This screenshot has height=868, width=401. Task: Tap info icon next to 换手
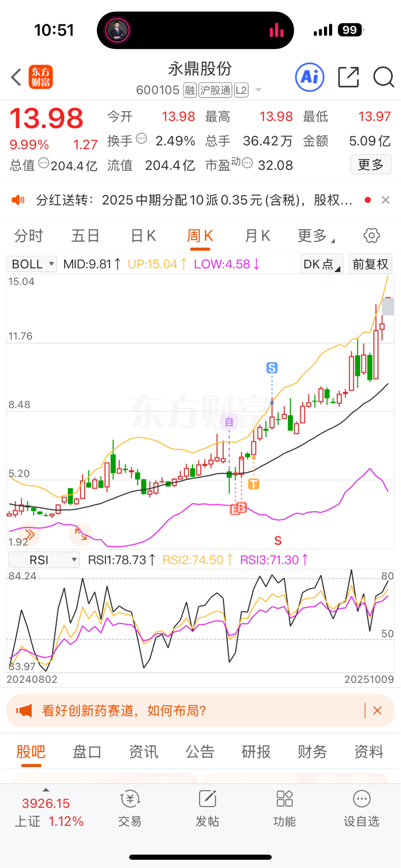[x=141, y=139]
